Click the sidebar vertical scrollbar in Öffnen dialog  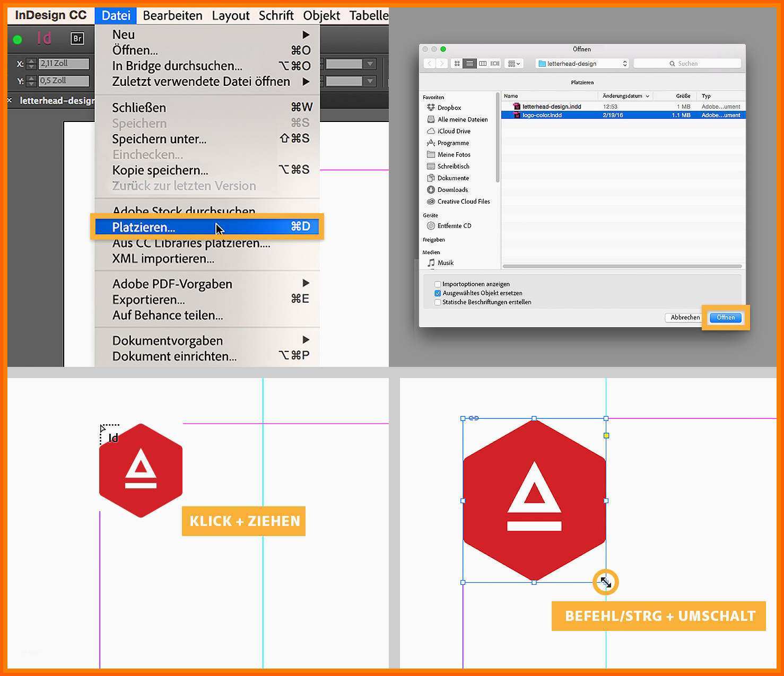pyautogui.click(x=498, y=138)
